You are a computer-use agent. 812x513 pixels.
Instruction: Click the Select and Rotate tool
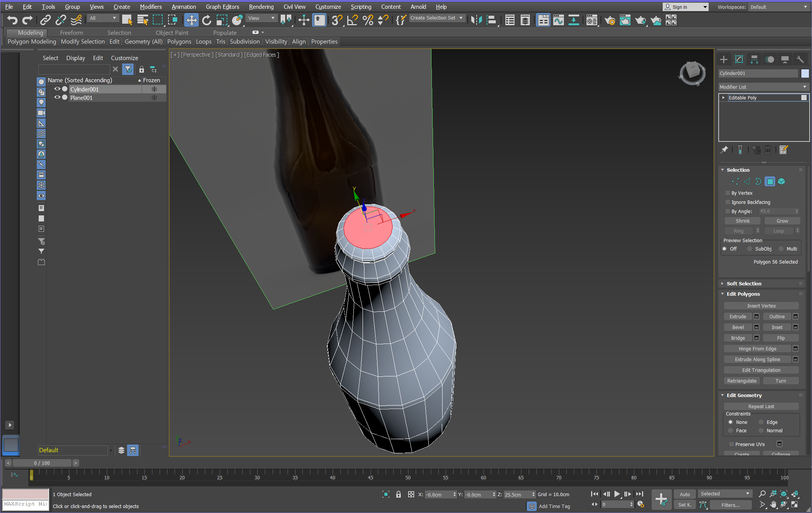[x=206, y=20]
